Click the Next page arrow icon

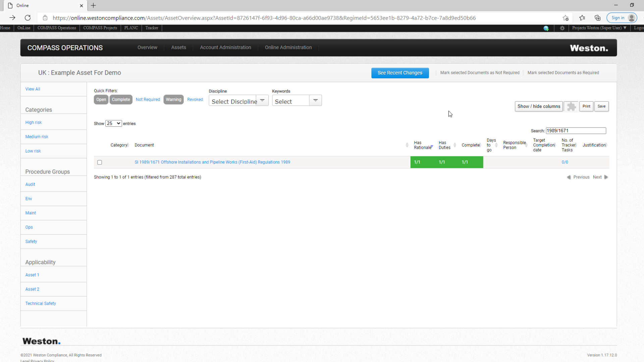(606, 177)
